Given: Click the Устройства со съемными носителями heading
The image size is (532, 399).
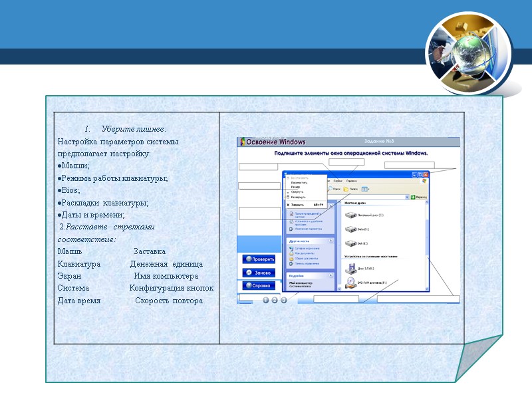Looking at the screenshot, I should [371, 256].
